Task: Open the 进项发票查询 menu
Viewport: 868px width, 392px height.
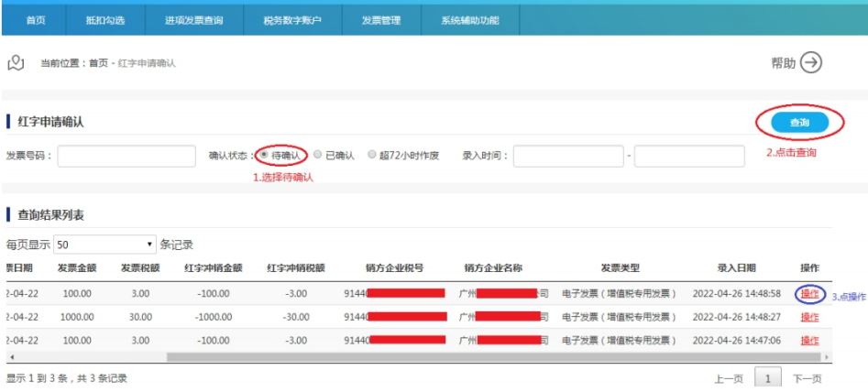Action: pyautogui.click(x=193, y=21)
